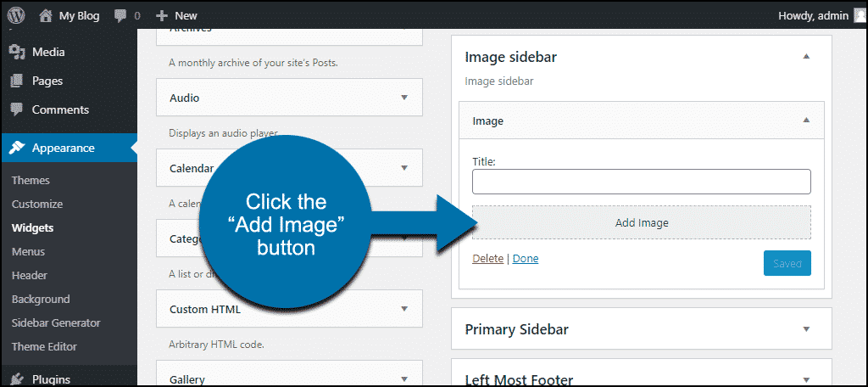
Task: Click the WordPress logo icon
Action: point(16,15)
